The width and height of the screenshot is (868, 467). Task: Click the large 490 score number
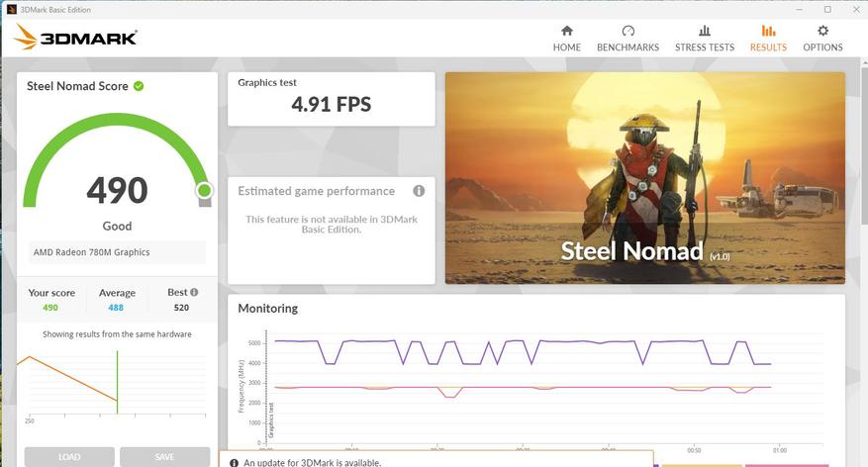117,190
